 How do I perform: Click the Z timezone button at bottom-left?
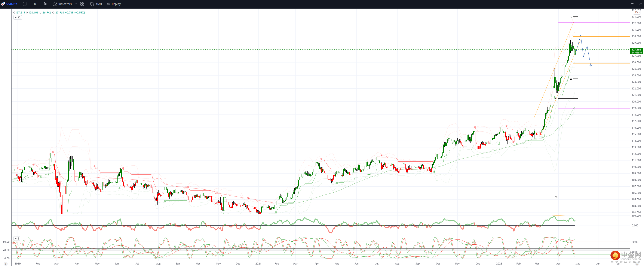pyautogui.click(x=6, y=263)
